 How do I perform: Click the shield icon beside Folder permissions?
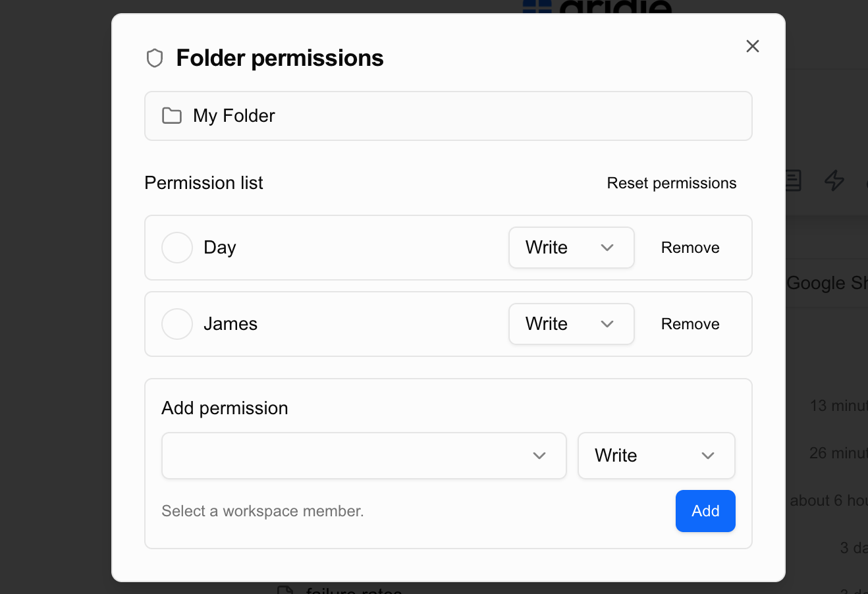(x=155, y=58)
